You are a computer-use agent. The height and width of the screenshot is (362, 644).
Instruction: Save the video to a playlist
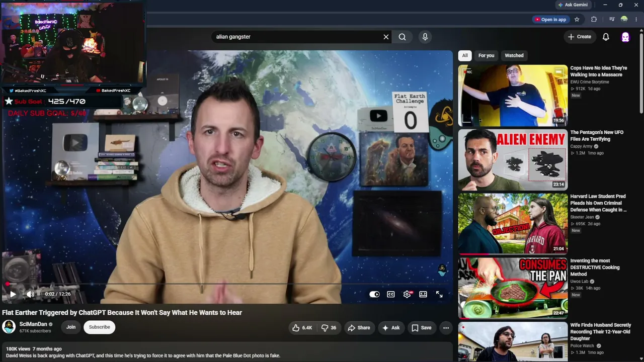(422, 328)
